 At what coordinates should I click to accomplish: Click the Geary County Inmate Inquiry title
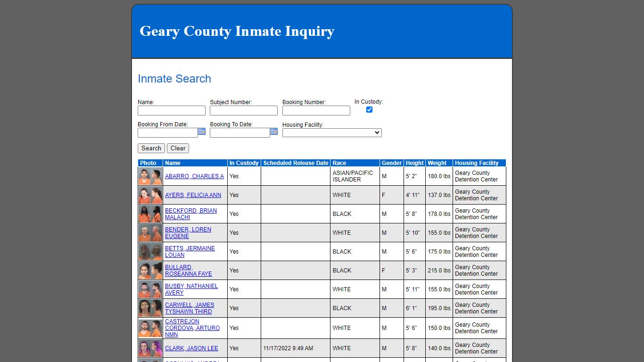237,31
